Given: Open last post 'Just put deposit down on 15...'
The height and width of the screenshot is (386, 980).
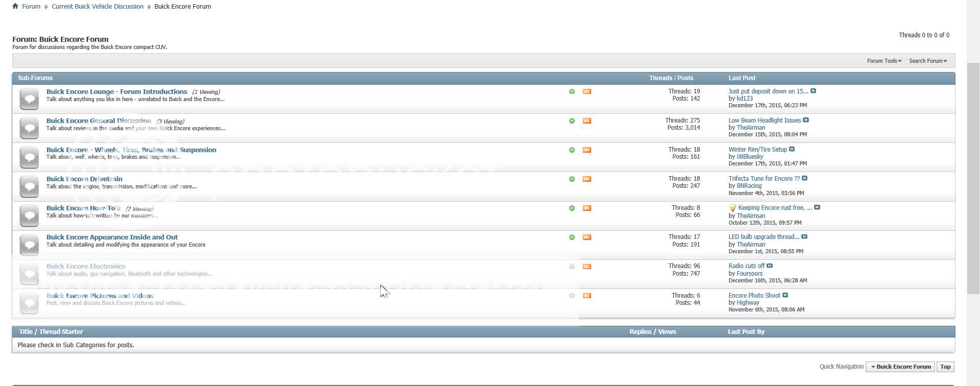Looking at the screenshot, I should coord(768,91).
